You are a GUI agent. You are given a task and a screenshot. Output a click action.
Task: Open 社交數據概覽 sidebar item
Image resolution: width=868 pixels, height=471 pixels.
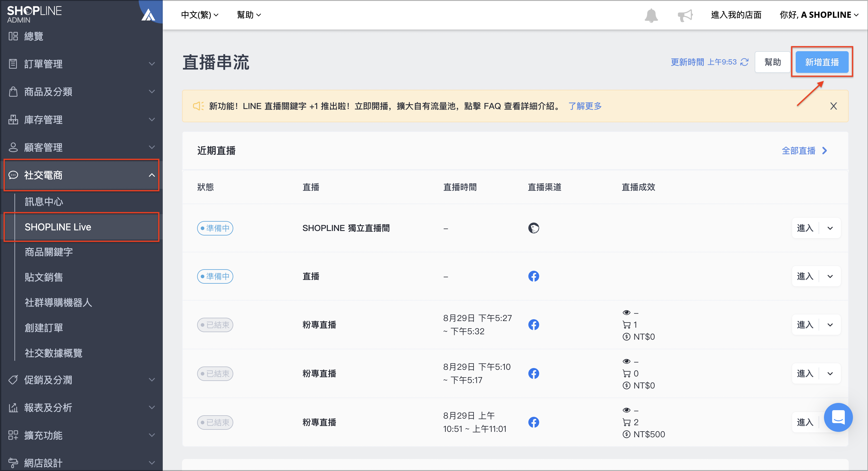click(54, 353)
